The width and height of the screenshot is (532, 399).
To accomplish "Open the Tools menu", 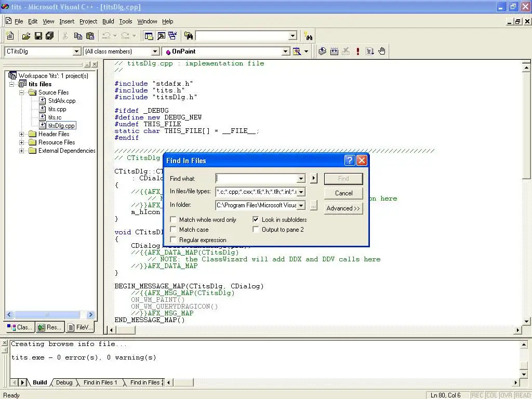I will coord(126,21).
